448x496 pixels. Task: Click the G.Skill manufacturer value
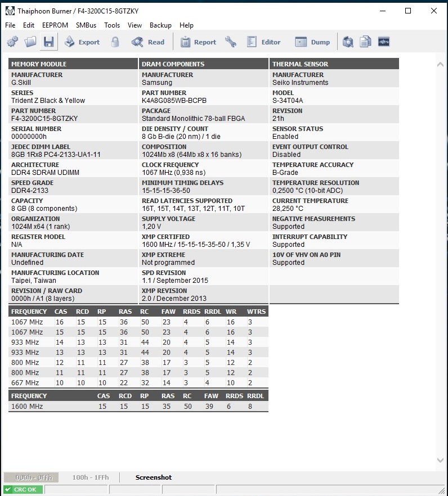(x=21, y=83)
